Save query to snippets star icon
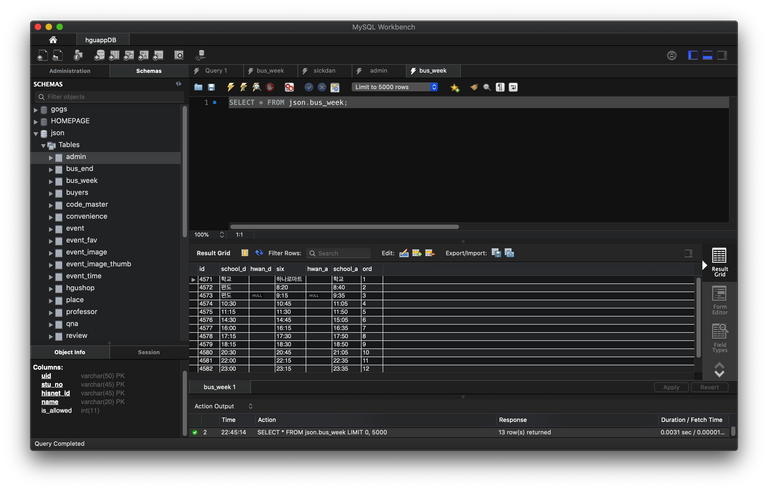The image size is (768, 491). [x=455, y=87]
